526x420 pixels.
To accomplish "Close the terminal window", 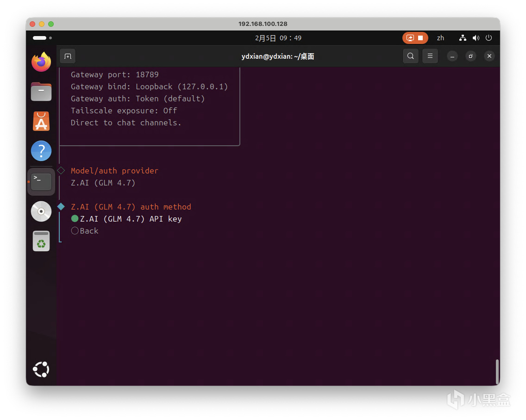I will click(x=489, y=56).
